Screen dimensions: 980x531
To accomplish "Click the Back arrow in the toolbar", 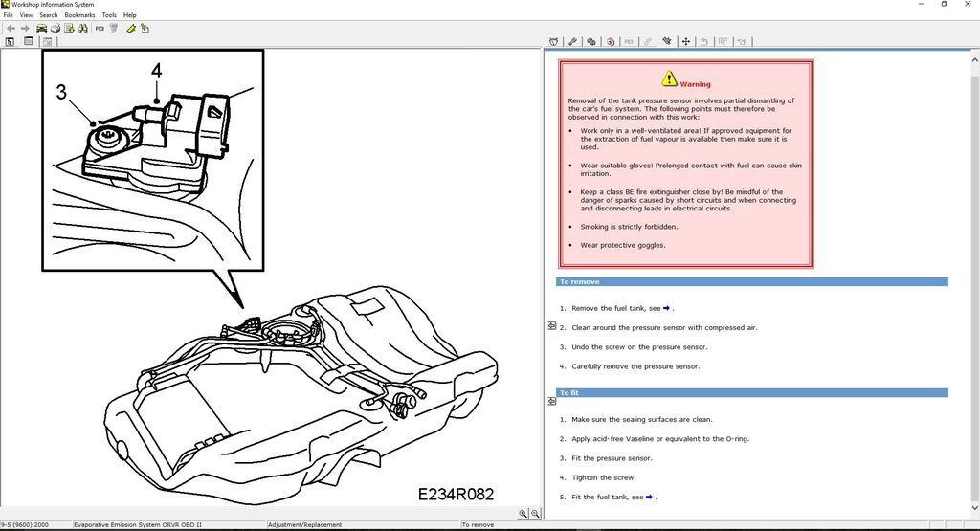I will coord(11,29).
